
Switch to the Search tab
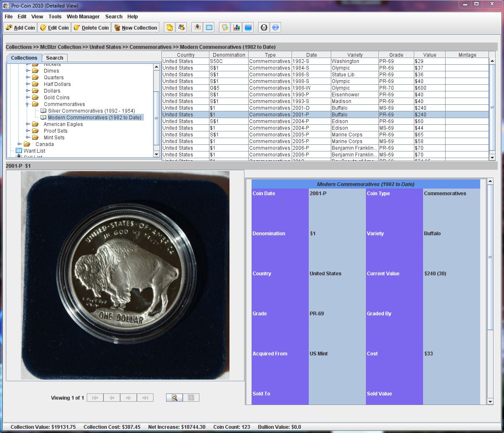[x=55, y=58]
